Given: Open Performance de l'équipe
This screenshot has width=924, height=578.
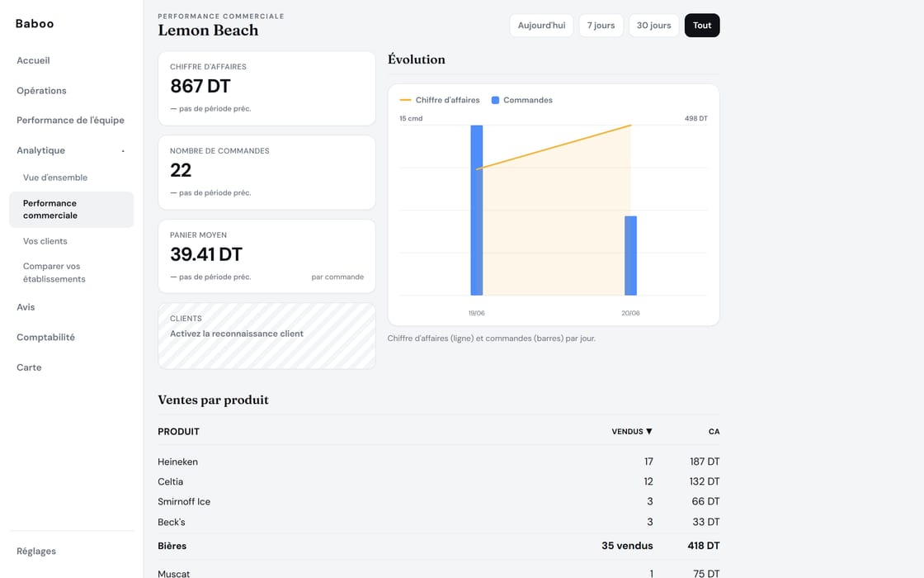Looking at the screenshot, I should [70, 121].
